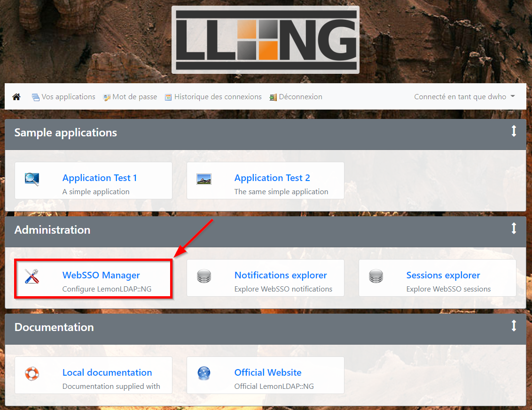Viewport: 532px width, 410px height.
Task: Click 'A simple application' description text
Action: coord(96,192)
